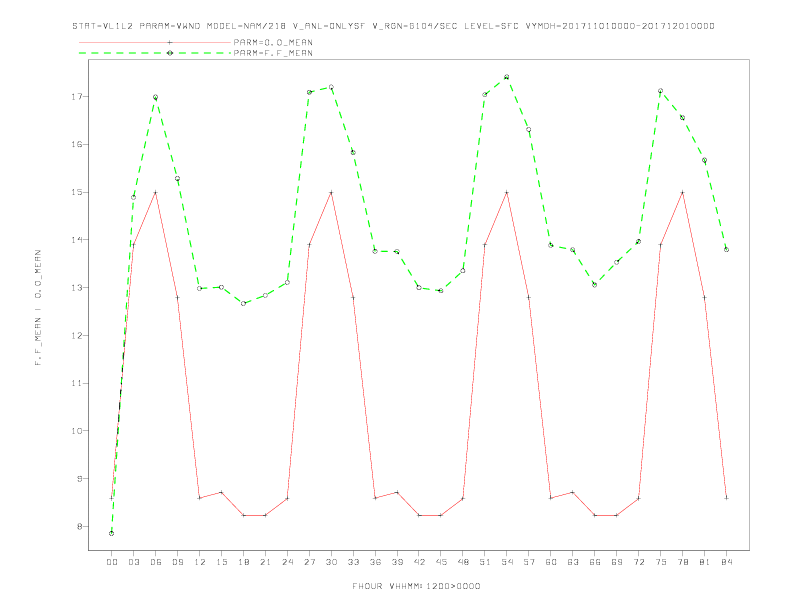Click y-axis tick label 9
Screen dimensions: 792x612
80,479
